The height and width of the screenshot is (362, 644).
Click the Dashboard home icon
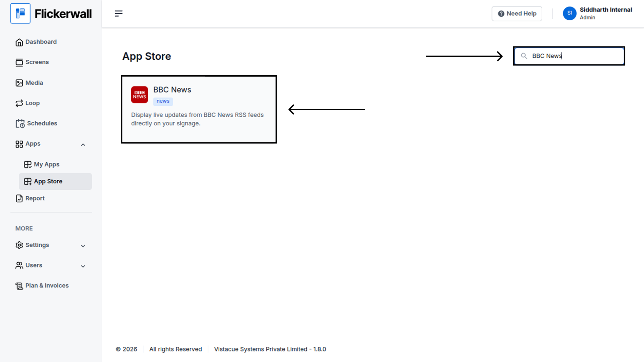click(19, 42)
